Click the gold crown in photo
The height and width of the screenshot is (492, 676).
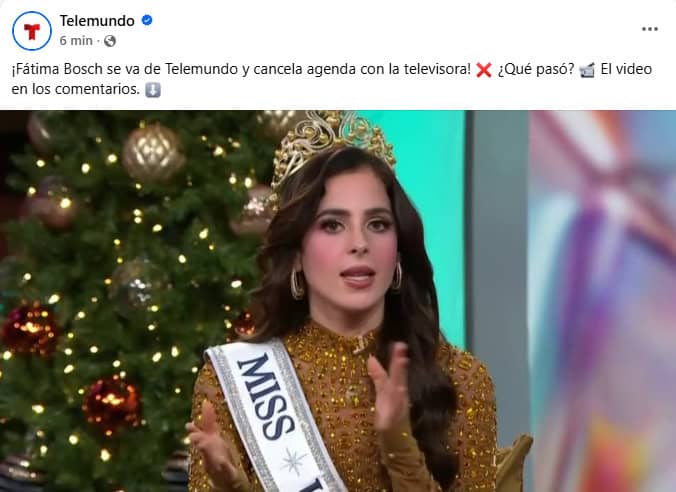[x=334, y=144]
